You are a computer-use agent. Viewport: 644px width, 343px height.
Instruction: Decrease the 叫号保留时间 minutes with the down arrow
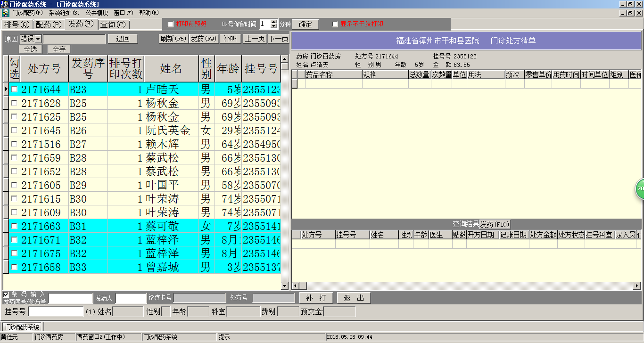click(x=274, y=26)
